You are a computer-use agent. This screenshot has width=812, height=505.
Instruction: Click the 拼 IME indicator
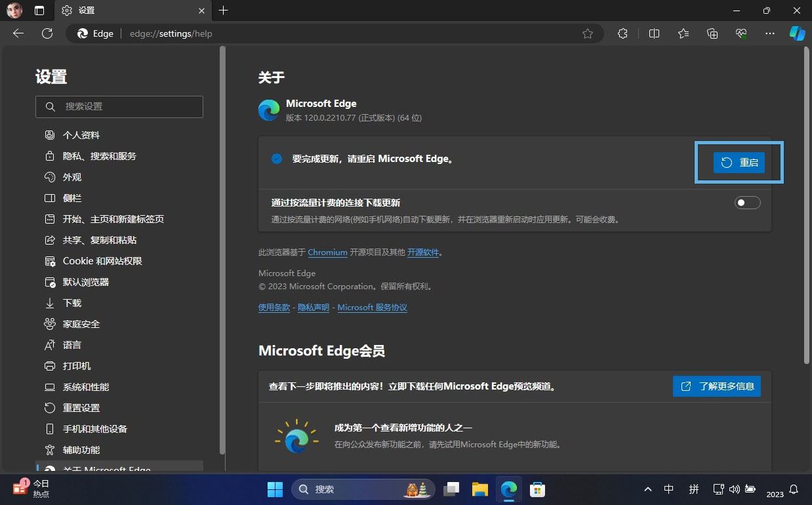[x=694, y=489]
